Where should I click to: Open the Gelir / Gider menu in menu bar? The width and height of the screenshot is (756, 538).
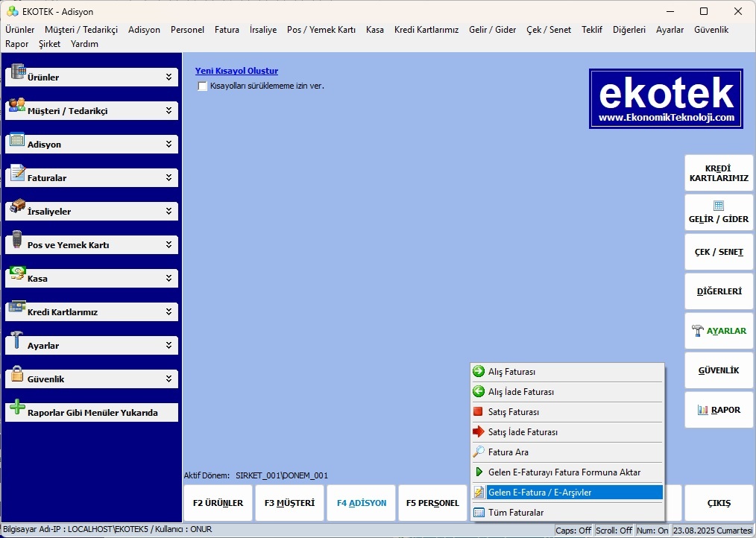click(x=492, y=30)
